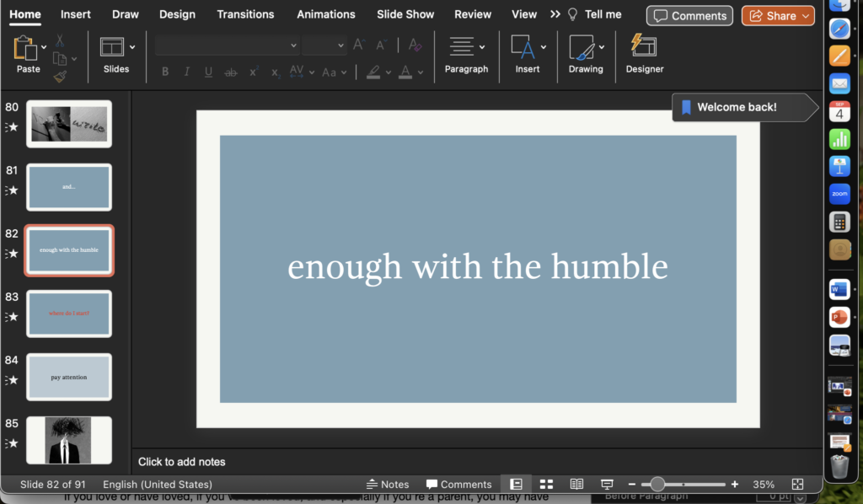Screen dimensions: 863x504
Task: Switch to the Home tab
Action: (24, 14)
